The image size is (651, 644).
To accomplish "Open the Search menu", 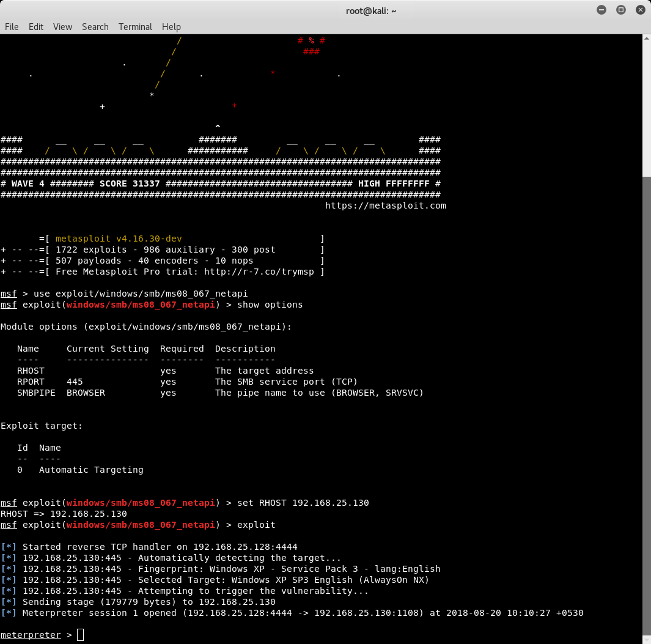I will (x=95, y=27).
